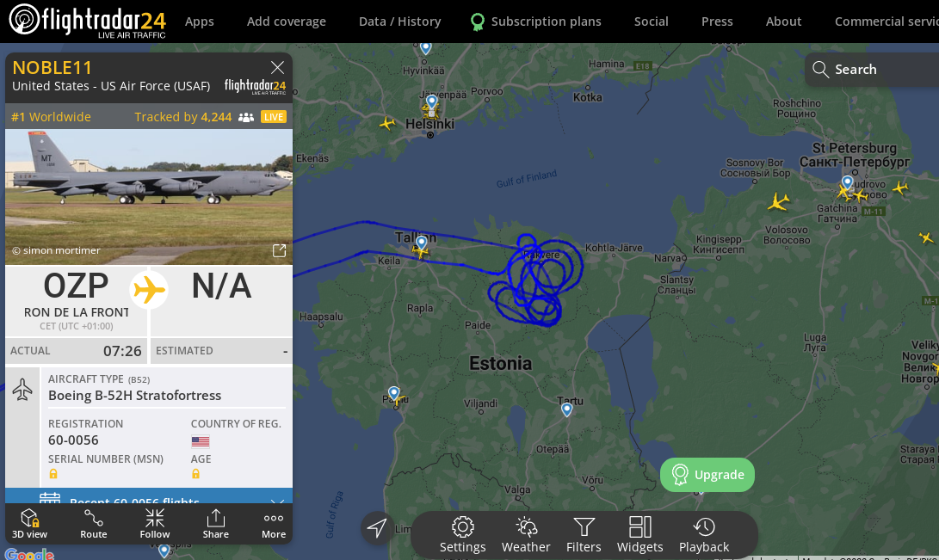Close the NOBLE11 flight panel

[x=277, y=68]
